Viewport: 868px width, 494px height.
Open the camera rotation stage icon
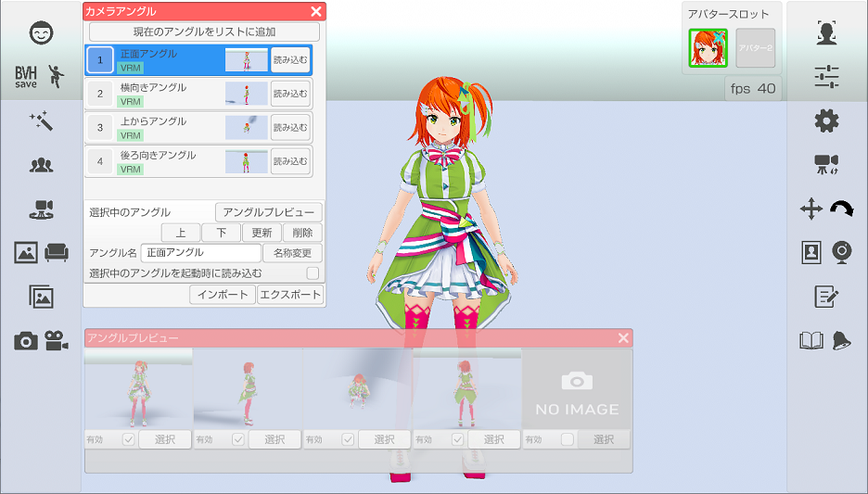[x=42, y=209]
